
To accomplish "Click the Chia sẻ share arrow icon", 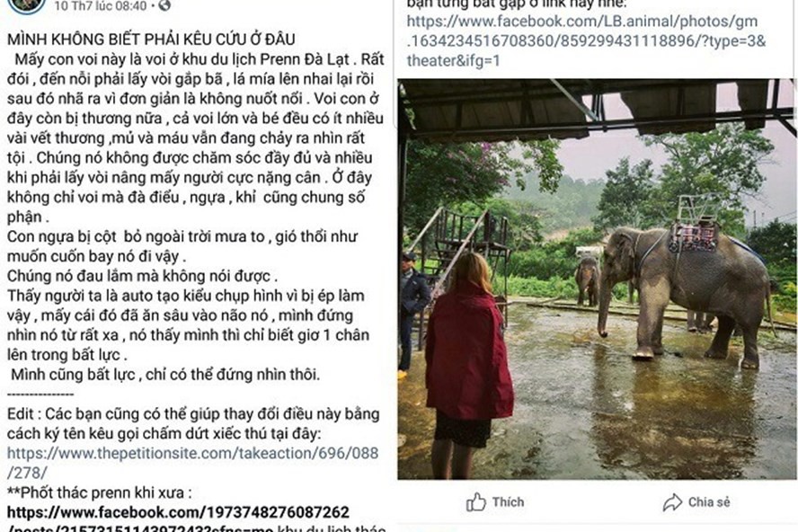I will 672,502.
